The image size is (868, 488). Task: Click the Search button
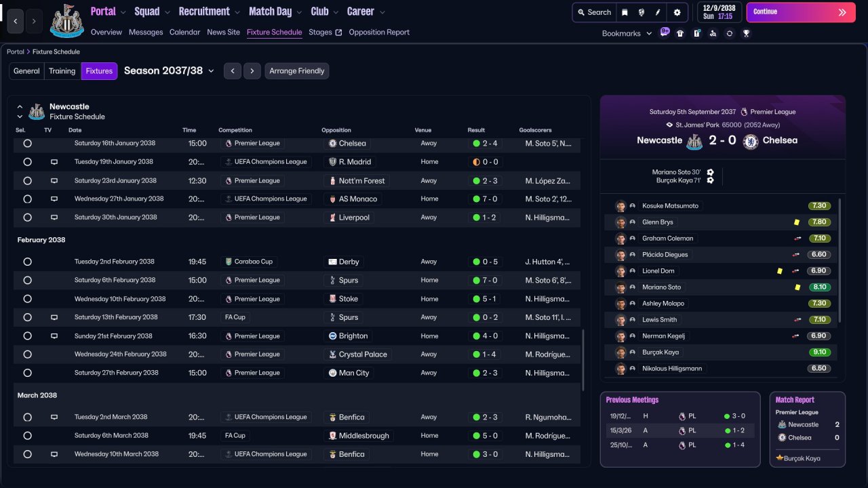[594, 12]
